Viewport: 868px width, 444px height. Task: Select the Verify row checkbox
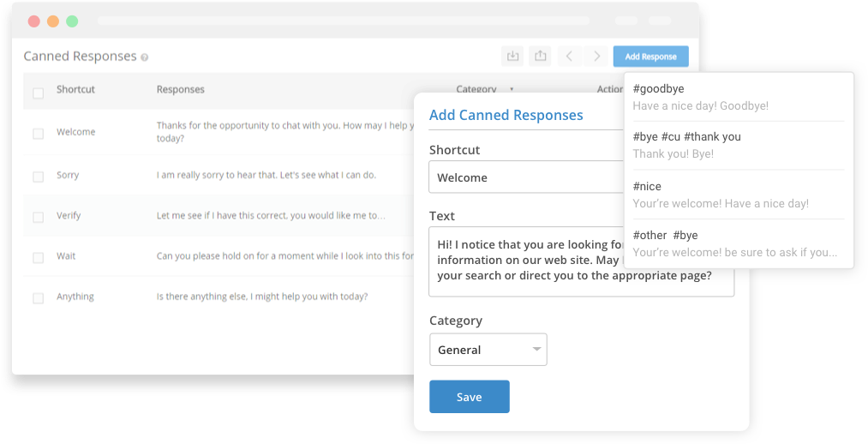click(38, 217)
